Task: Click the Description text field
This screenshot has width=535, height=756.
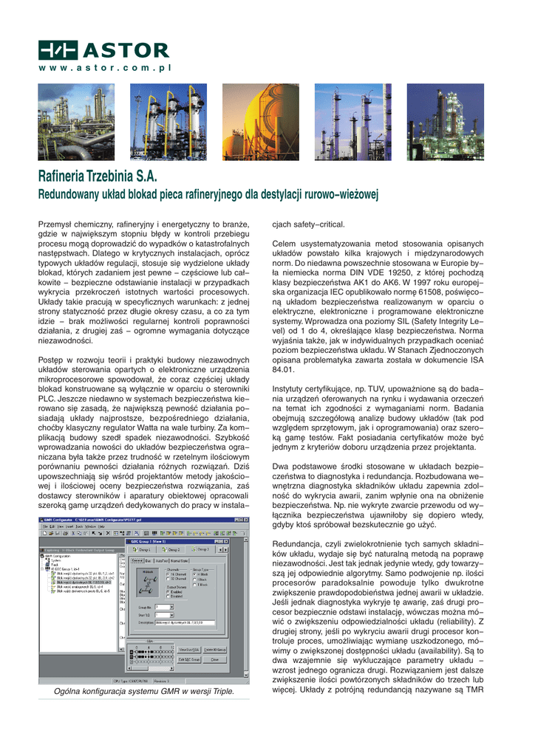Action: tap(185, 623)
